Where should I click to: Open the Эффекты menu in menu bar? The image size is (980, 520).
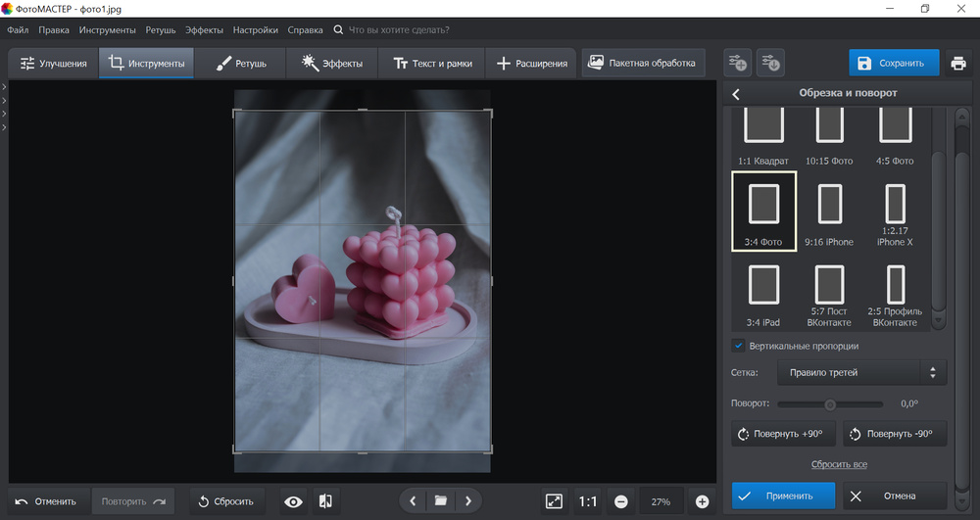pyautogui.click(x=204, y=30)
